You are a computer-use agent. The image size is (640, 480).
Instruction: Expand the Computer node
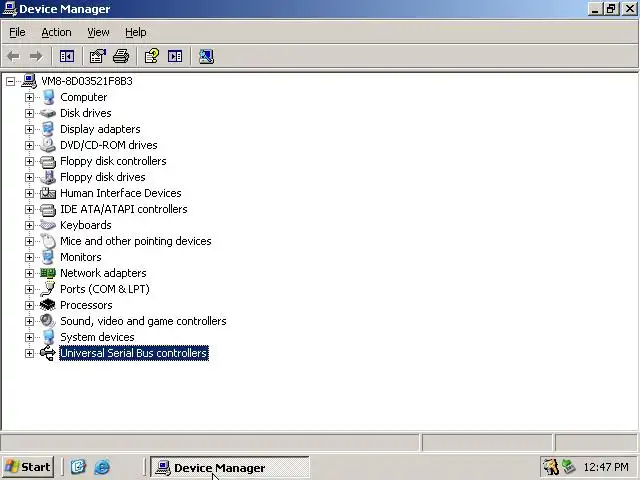pyautogui.click(x=29, y=97)
